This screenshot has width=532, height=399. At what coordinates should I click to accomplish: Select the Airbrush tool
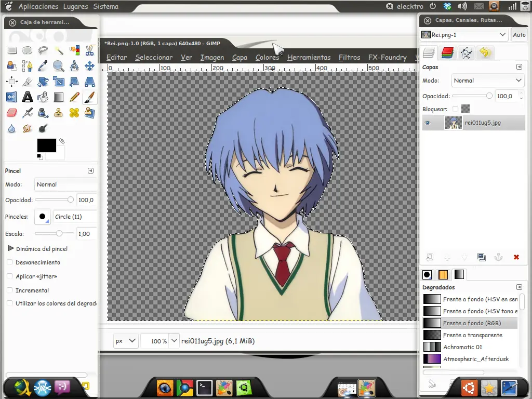coord(27,113)
